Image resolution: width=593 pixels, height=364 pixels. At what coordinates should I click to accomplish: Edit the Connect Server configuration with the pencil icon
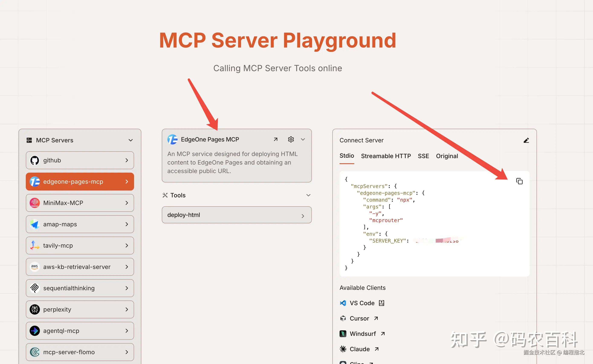(x=526, y=140)
